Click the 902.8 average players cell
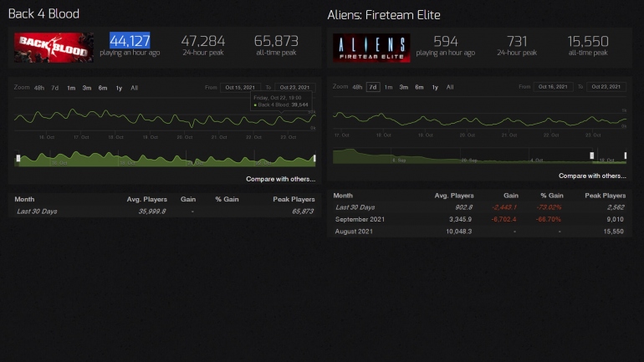Screen dimensions: 644x362 (463, 207)
